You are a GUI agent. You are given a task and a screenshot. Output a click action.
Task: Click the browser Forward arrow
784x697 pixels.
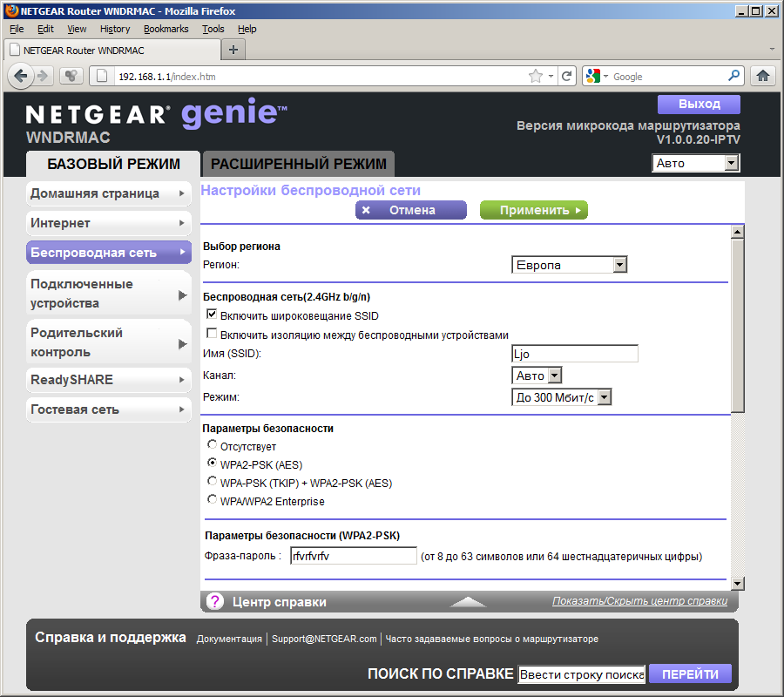click(x=44, y=77)
